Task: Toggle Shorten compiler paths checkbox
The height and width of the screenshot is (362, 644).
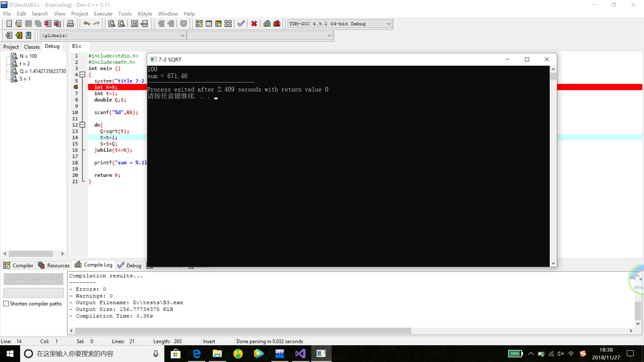Action: pyautogui.click(x=6, y=304)
